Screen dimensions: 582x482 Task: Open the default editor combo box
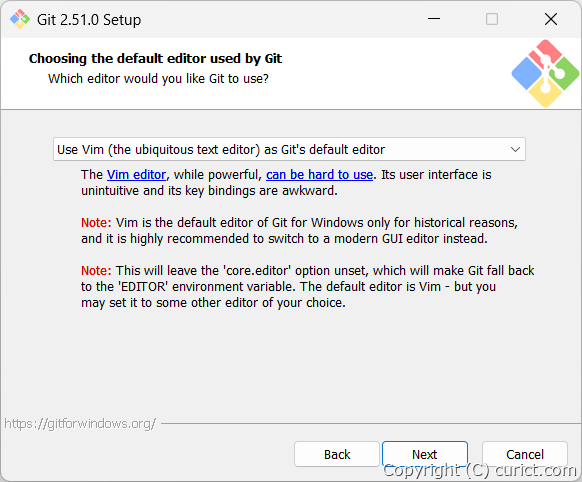click(x=289, y=149)
